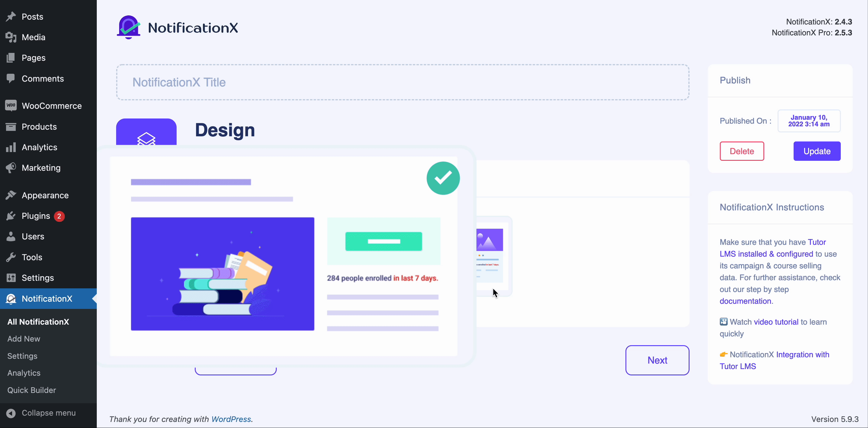Click the WooCommerce menu icon

pos(10,106)
